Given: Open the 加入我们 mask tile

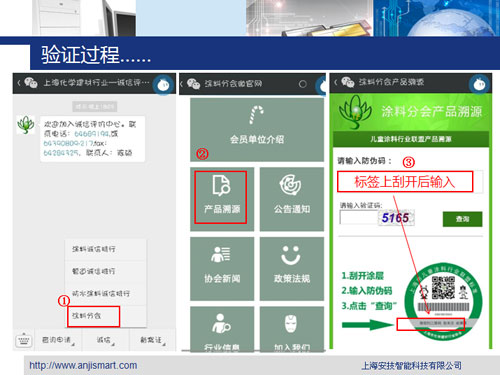Looking at the screenshot, I should 292,329.
